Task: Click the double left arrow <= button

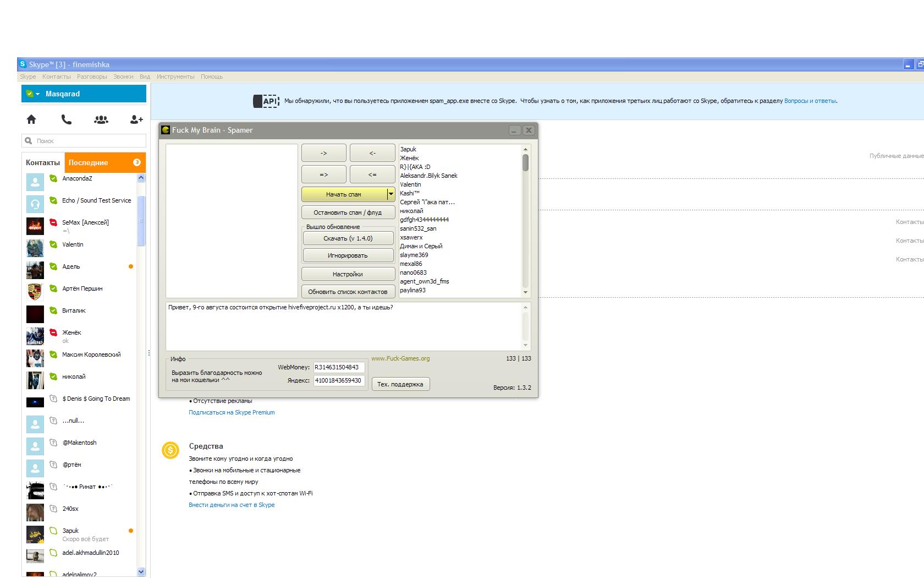Action: point(372,175)
